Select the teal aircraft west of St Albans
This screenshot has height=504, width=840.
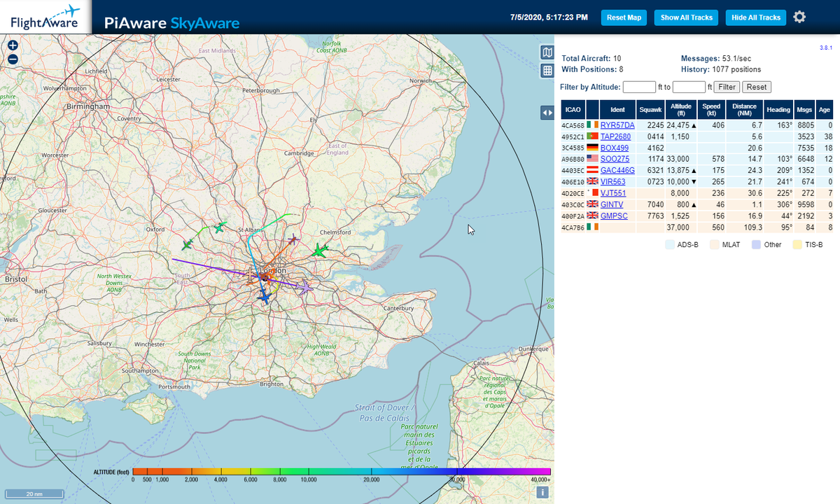pos(220,227)
